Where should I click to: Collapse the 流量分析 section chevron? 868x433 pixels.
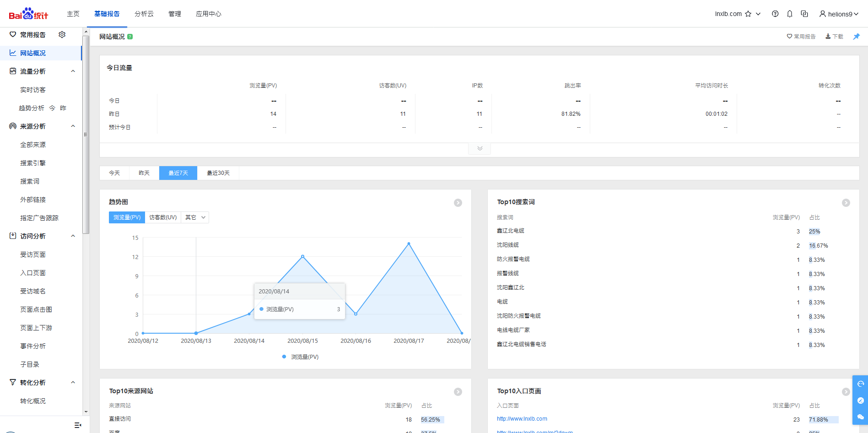(73, 71)
